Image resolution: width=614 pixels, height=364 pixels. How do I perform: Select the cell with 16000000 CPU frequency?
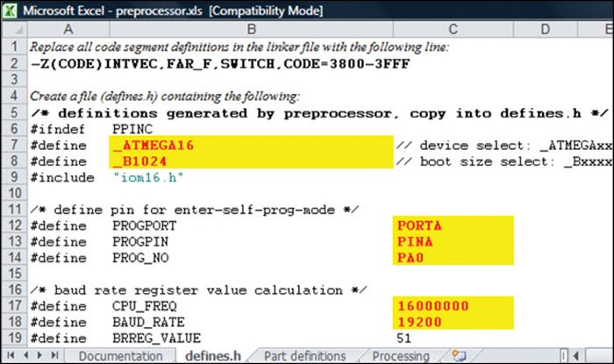452,305
